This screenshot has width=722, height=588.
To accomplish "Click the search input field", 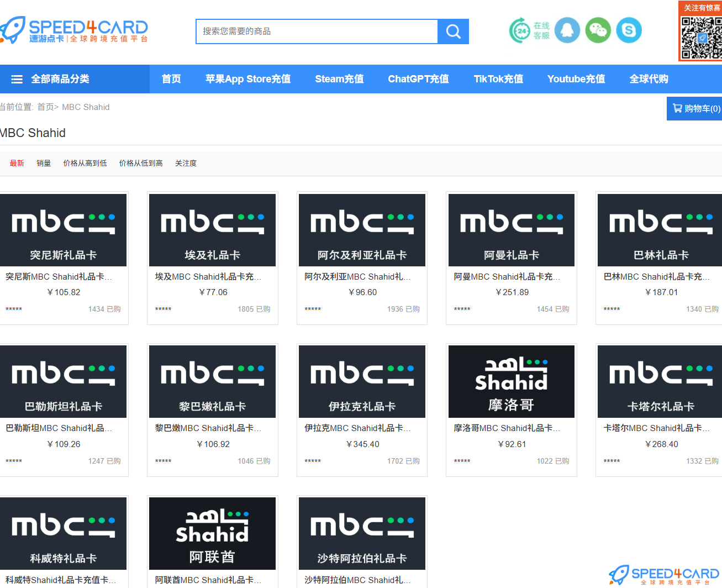I will point(317,32).
